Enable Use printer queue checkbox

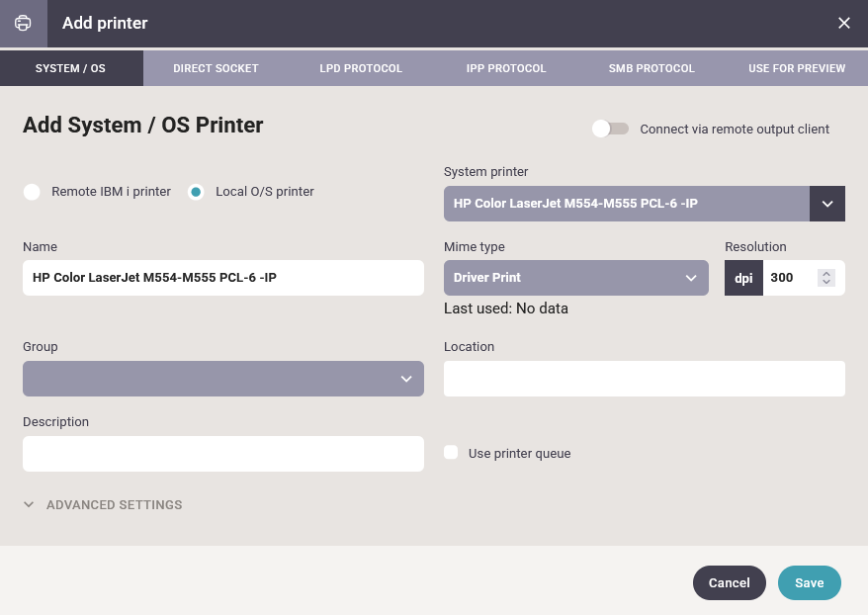pyautogui.click(x=451, y=453)
